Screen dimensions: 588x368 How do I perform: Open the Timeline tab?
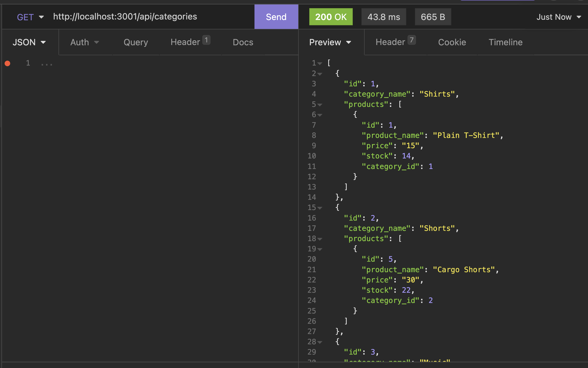point(505,42)
